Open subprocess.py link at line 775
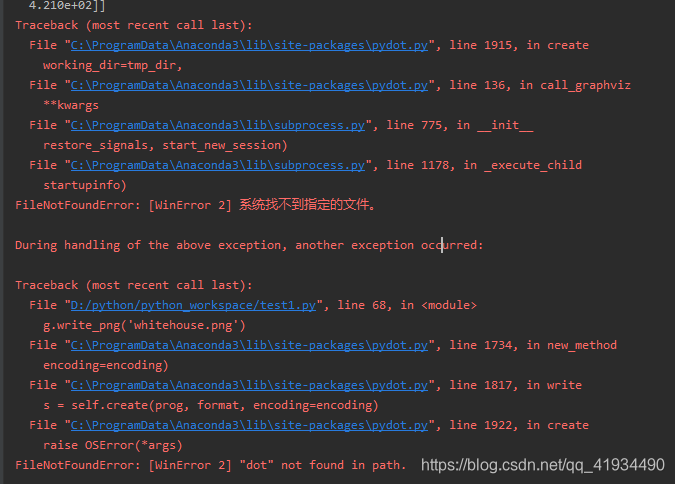675x484 pixels. pyautogui.click(x=218, y=125)
